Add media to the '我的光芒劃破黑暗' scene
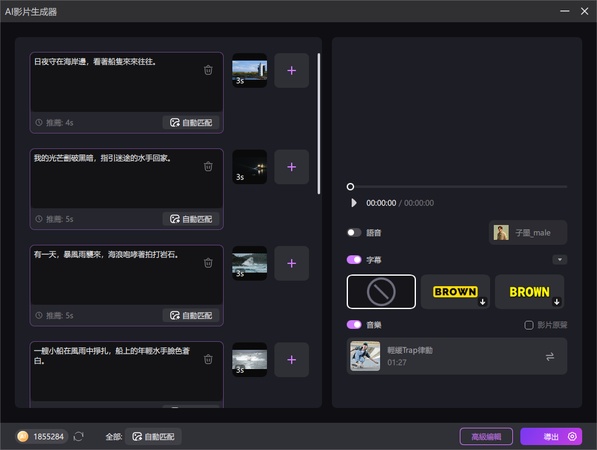The image size is (597, 450). [x=292, y=167]
